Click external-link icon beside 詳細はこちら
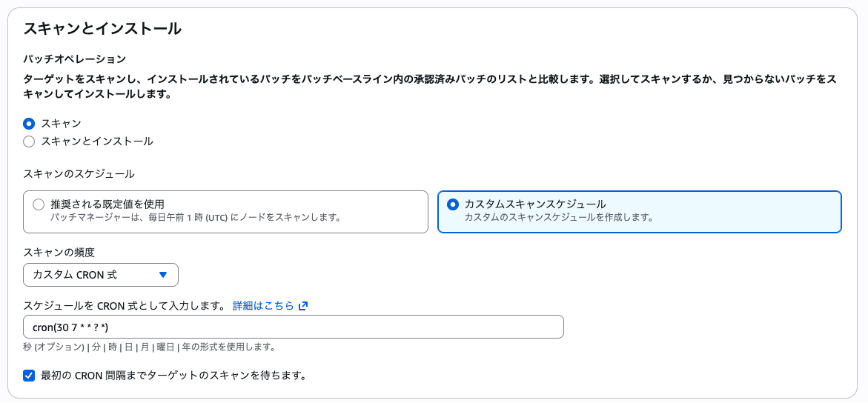The width and height of the screenshot is (868, 403). pyautogui.click(x=303, y=306)
